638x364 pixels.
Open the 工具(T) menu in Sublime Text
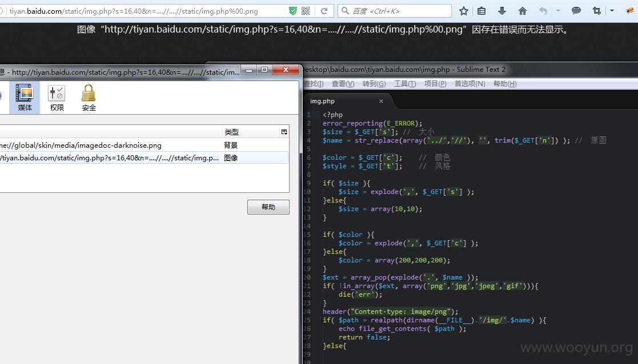pyautogui.click(x=405, y=84)
